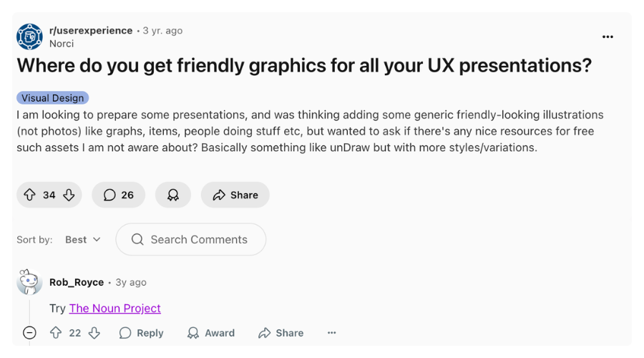This screenshot has width=644, height=358.
Task: Reply to Rob_Royce's comment
Action: [142, 333]
